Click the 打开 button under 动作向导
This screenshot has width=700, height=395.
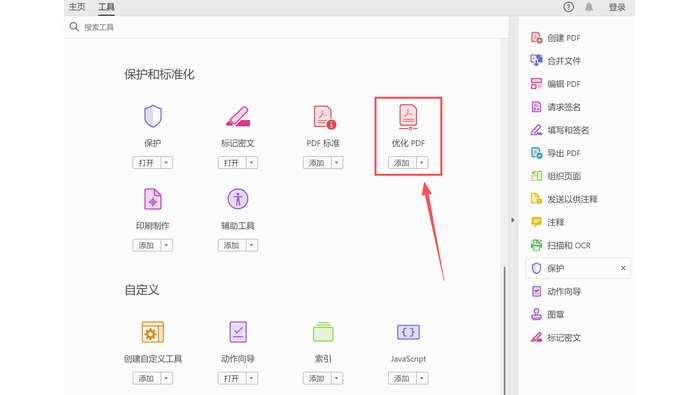tap(232, 378)
